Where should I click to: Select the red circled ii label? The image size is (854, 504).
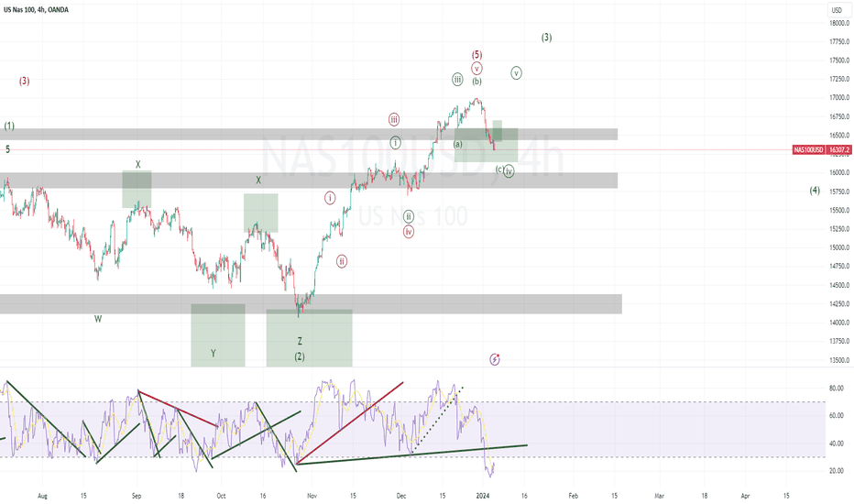pyautogui.click(x=342, y=261)
